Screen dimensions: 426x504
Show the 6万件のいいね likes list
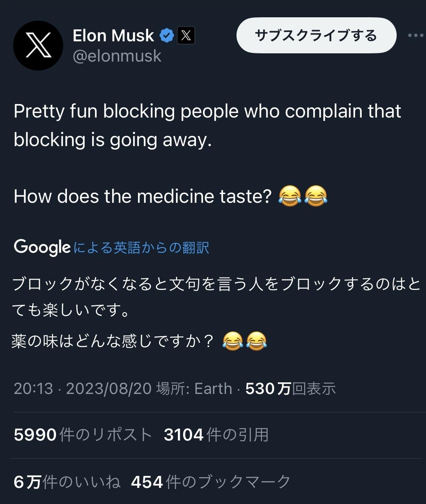tap(67, 482)
